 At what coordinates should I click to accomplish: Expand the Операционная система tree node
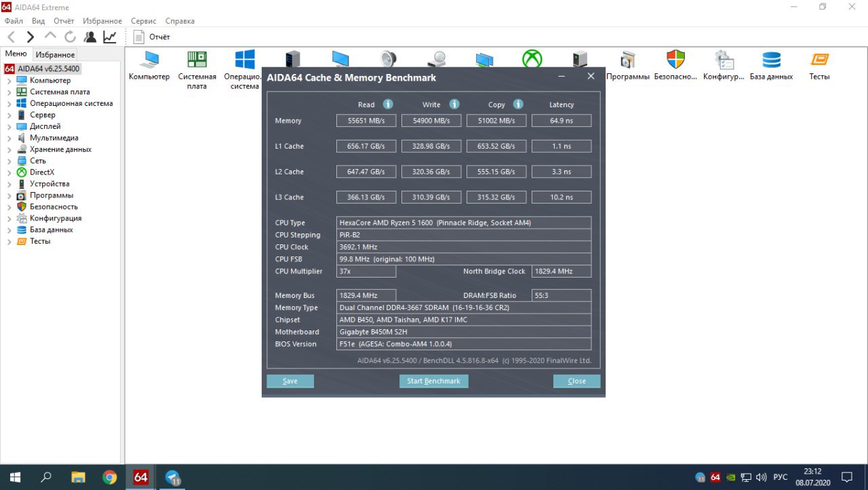click(9, 104)
